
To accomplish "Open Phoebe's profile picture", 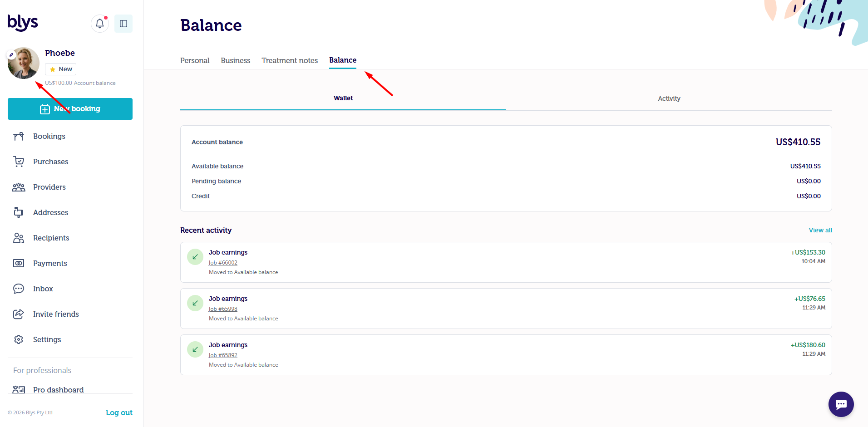I will pos(24,63).
